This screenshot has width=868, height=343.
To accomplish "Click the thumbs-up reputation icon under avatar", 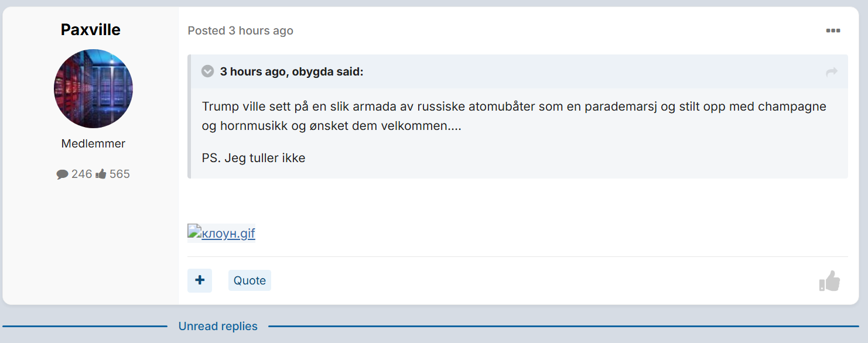I will click(x=101, y=174).
